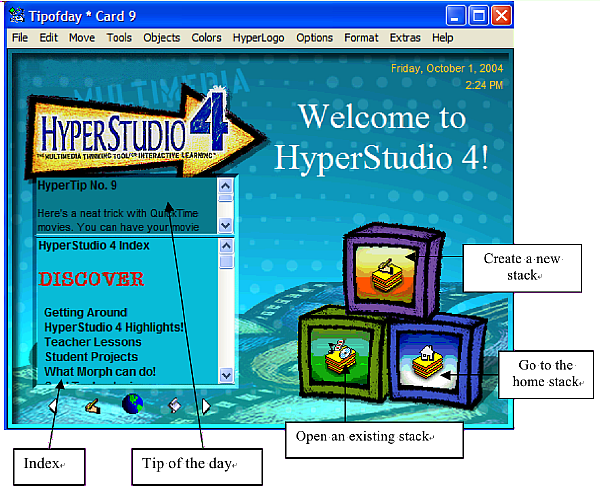Screen dimensions: 600x486
Task: Maximize the Tipofday window
Action: coord(478,16)
